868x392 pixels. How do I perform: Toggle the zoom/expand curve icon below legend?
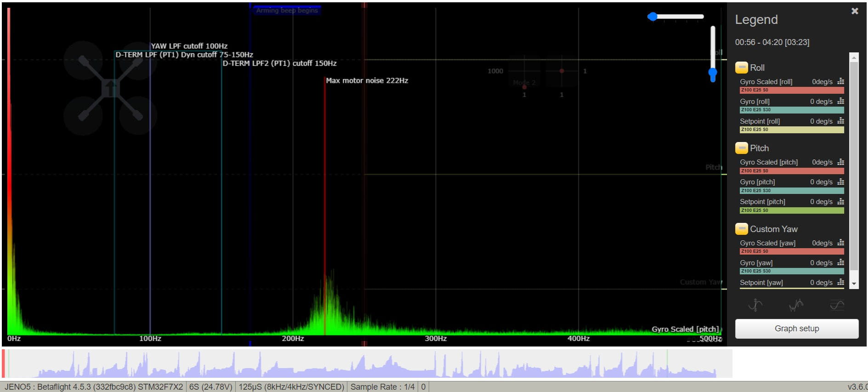tap(755, 305)
